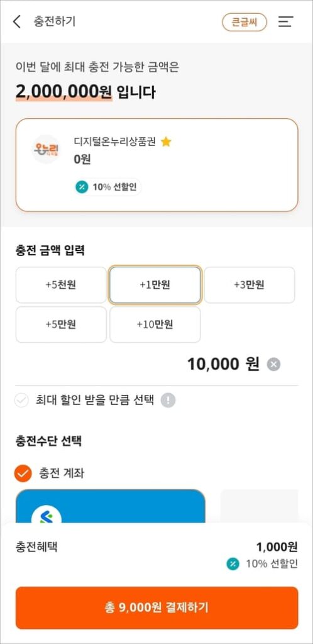This screenshot has height=644, width=313.
Task: Tap 총 9,000원 결제하기 payment button
Action: (156, 608)
